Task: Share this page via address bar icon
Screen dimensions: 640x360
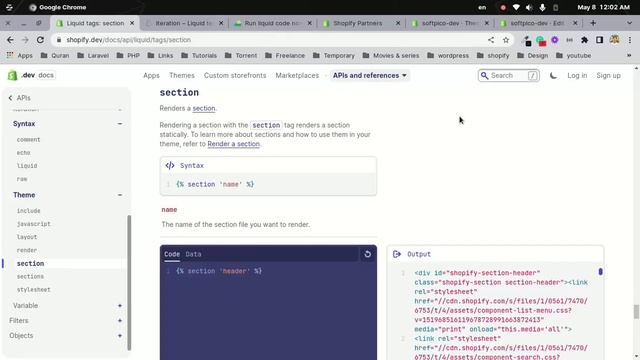Action: [491, 40]
